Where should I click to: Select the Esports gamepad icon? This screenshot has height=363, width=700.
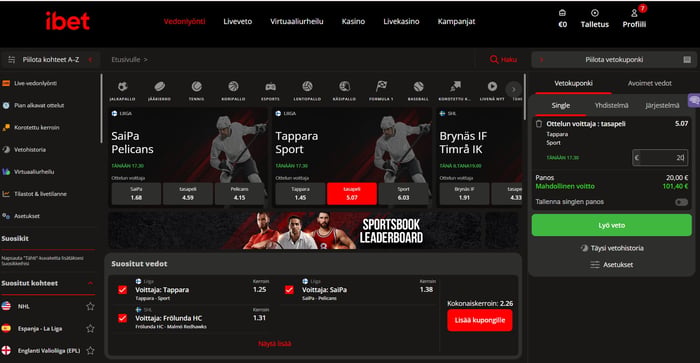(271, 87)
